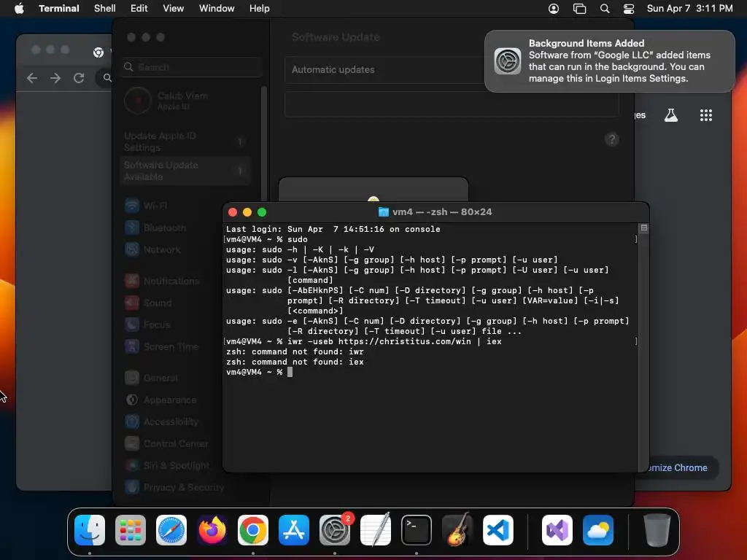
Task: Select General in System Settings sidebar
Action: pyautogui.click(x=186, y=378)
